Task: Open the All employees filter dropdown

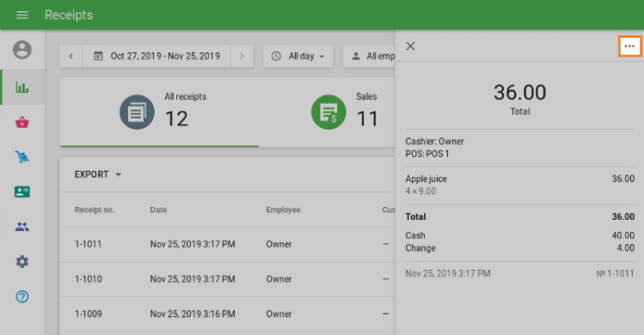Action: [369, 56]
